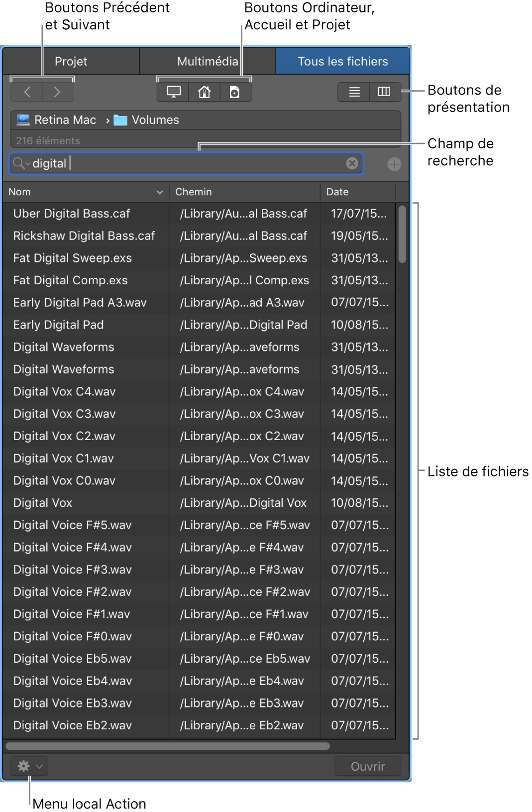532x812 pixels.
Task: Switch to column view presentation
Action: click(x=384, y=92)
